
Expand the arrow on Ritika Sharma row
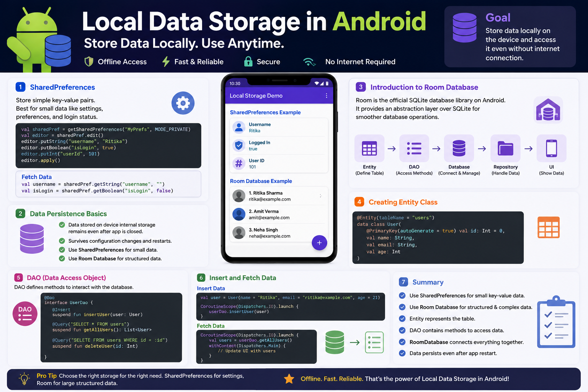pyautogui.click(x=320, y=196)
